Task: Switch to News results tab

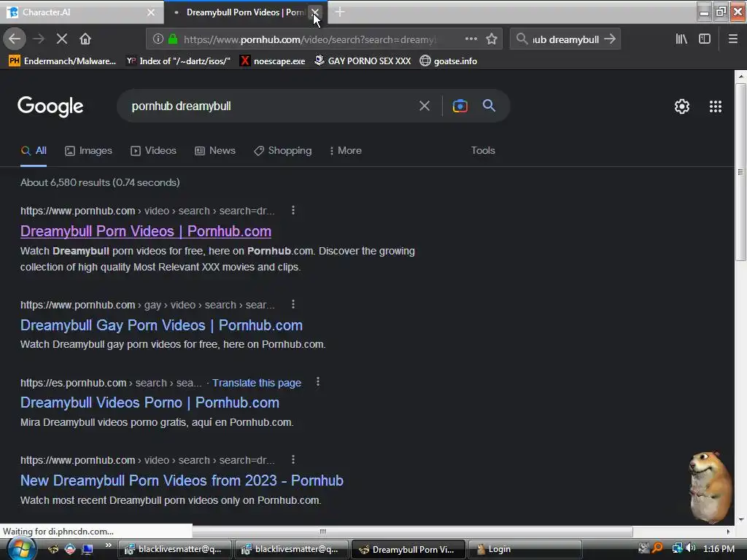Action: pos(215,150)
